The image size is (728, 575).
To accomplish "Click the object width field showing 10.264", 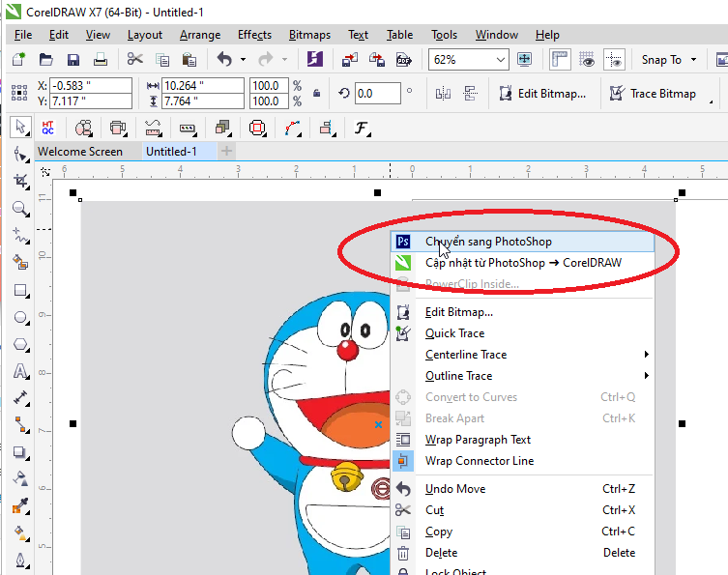I will click(x=202, y=86).
